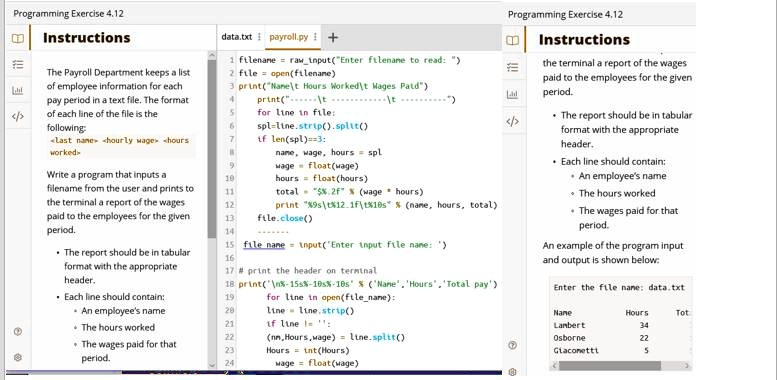Click the line 'hours = float(hours)'
The height and width of the screenshot is (380, 777).
(x=322, y=178)
